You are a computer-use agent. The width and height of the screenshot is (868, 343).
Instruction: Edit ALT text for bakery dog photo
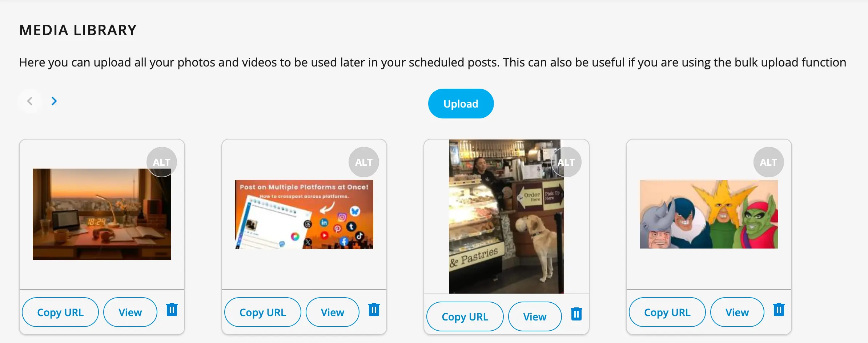point(566,162)
